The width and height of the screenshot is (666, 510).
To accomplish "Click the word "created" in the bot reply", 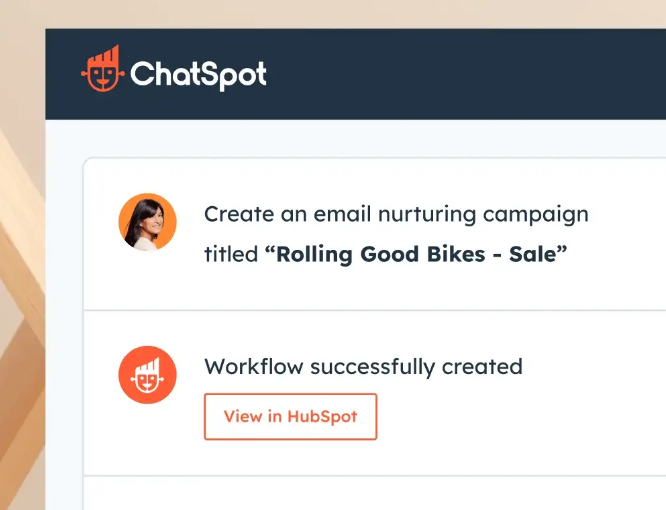I will pyautogui.click(x=482, y=367).
